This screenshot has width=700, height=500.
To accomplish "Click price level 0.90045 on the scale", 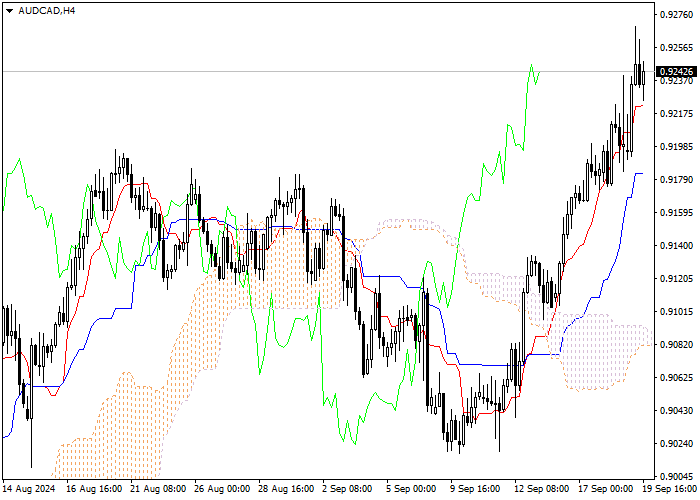I will click(x=676, y=477).
